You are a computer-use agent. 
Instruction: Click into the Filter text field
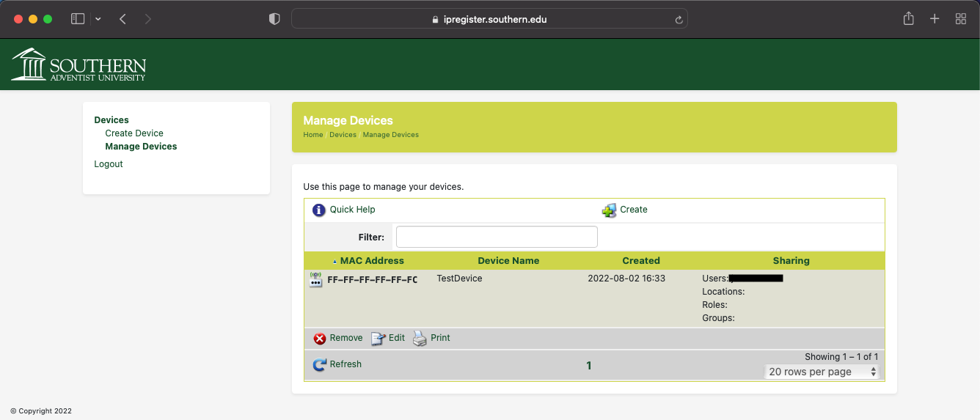coord(497,237)
